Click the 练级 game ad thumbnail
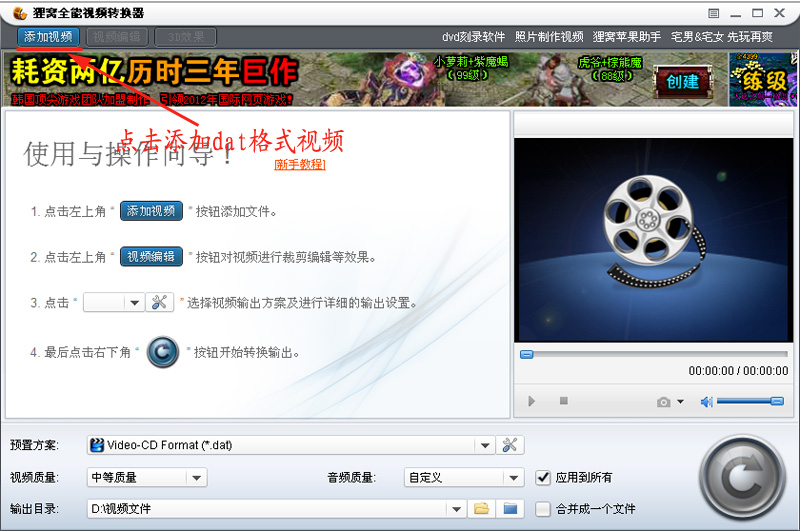This screenshot has height=531, width=800. point(762,79)
